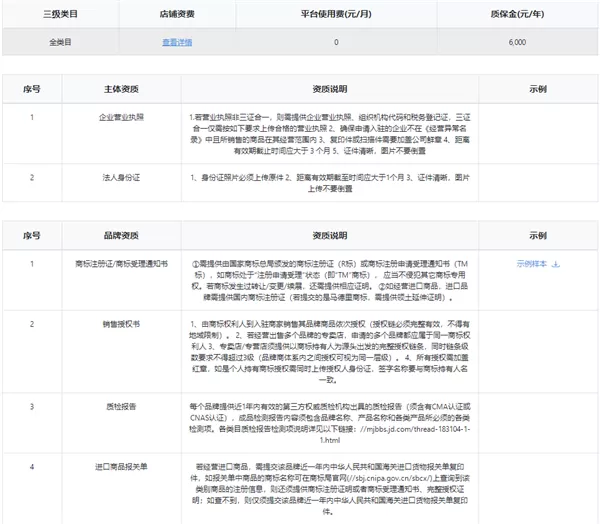Select the 平台使用费(元/月) header
The image size is (600, 524).
tap(336, 14)
